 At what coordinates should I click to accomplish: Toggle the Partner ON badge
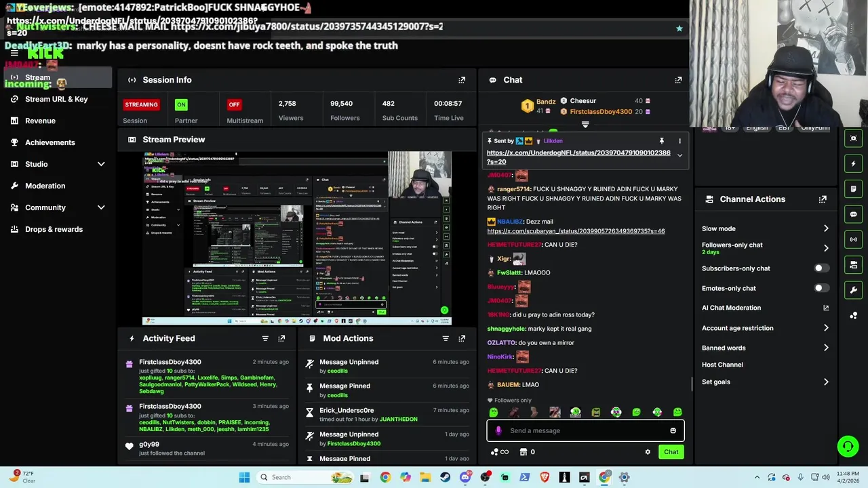click(x=181, y=104)
